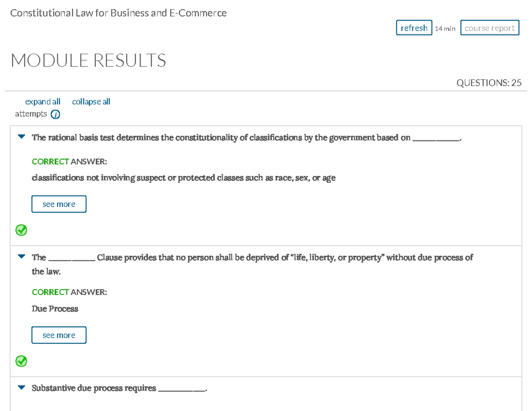This screenshot has height=411, width=532.
Task: Open the course report
Action: point(489,27)
